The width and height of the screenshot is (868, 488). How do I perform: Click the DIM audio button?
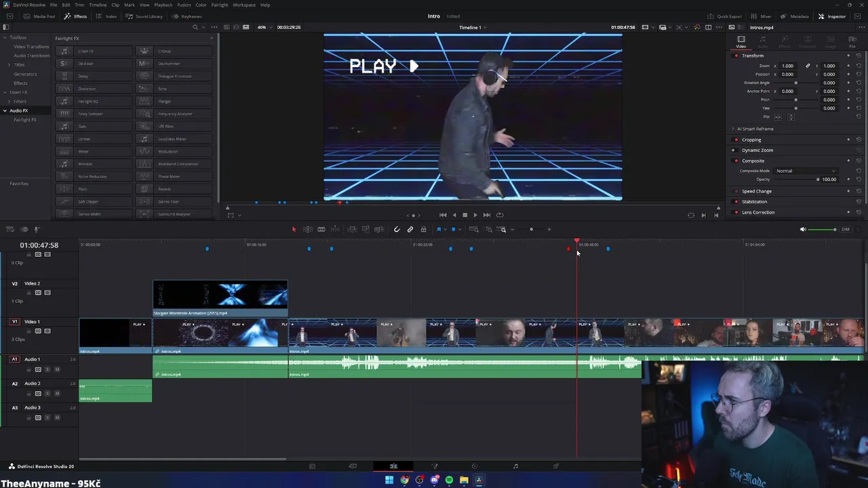pos(846,229)
